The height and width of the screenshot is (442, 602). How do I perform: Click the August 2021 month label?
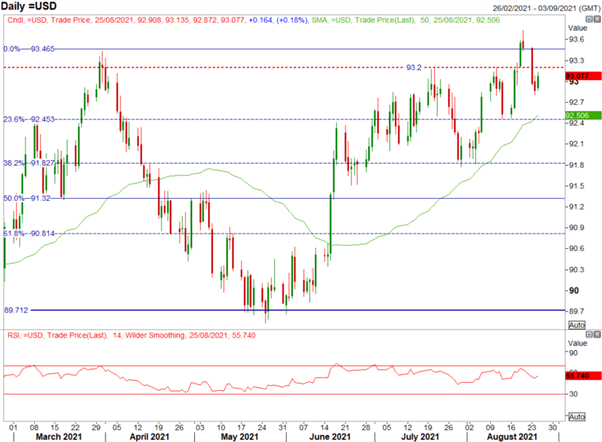pos(512,437)
